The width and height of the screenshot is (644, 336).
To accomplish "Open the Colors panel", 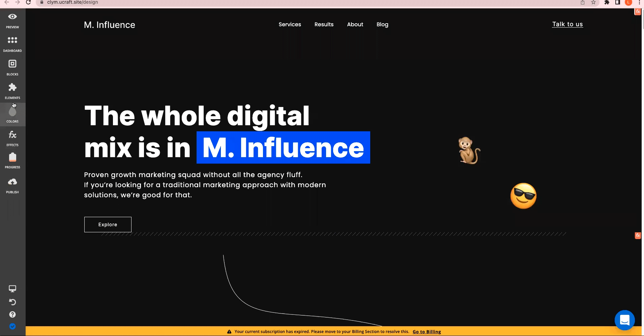I will 12,115.
